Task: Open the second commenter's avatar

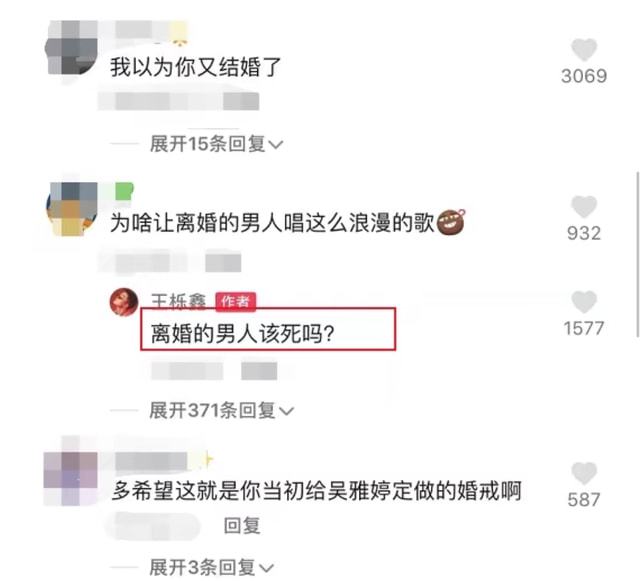Action: coord(71,209)
